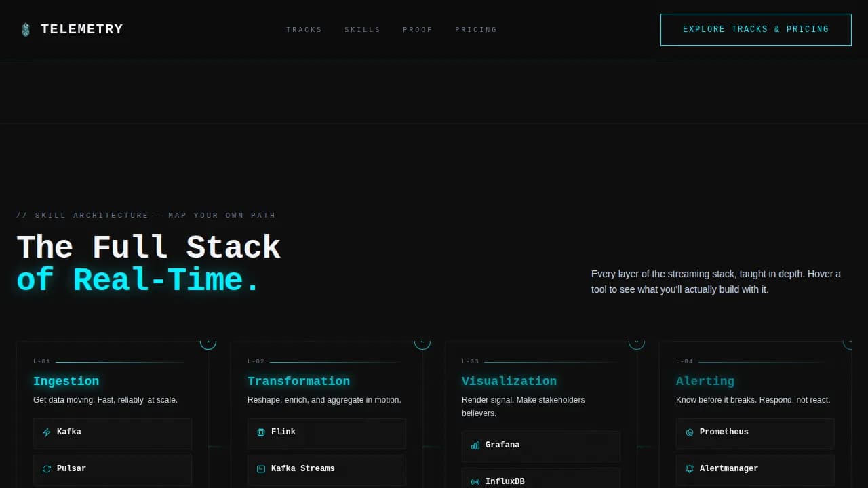The width and height of the screenshot is (868, 488).
Task: Click the Kafka Streams terminal icon
Action: pos(261,469)
